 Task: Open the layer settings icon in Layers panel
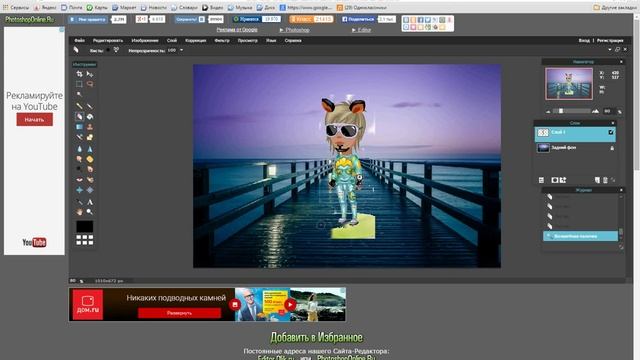click(541, 180)
